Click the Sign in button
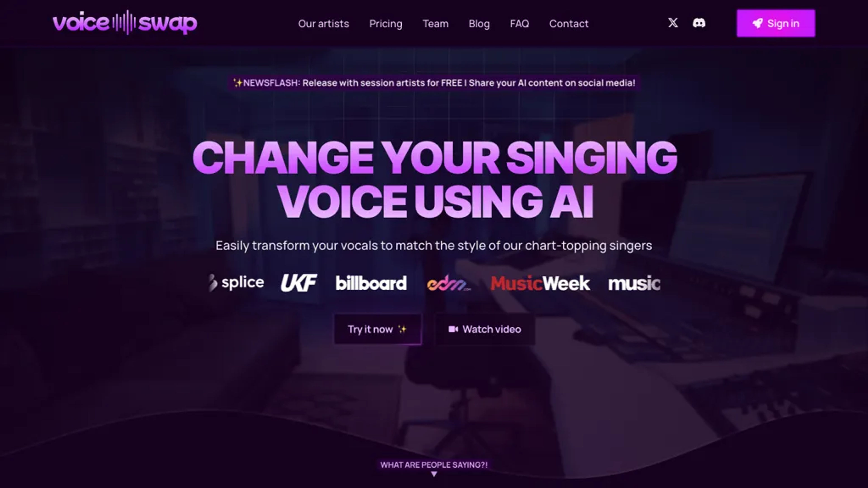 coord(776,23)
